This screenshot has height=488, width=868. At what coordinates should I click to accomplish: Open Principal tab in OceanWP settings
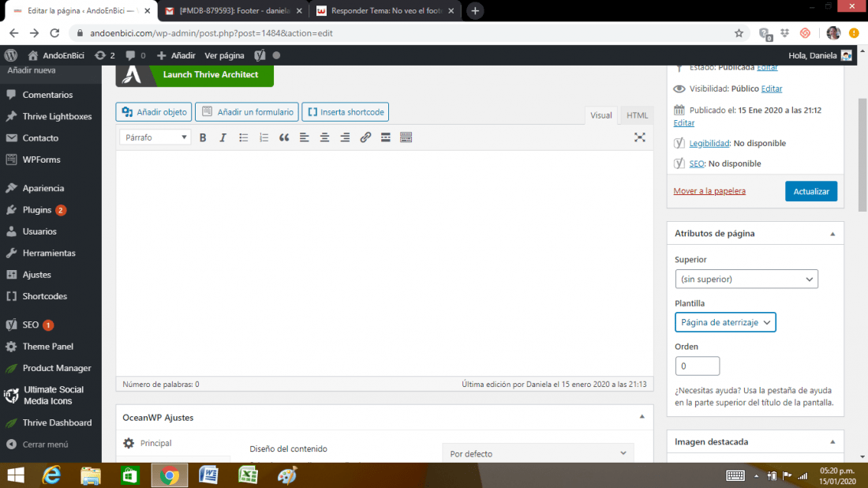[x=155, y=443]
